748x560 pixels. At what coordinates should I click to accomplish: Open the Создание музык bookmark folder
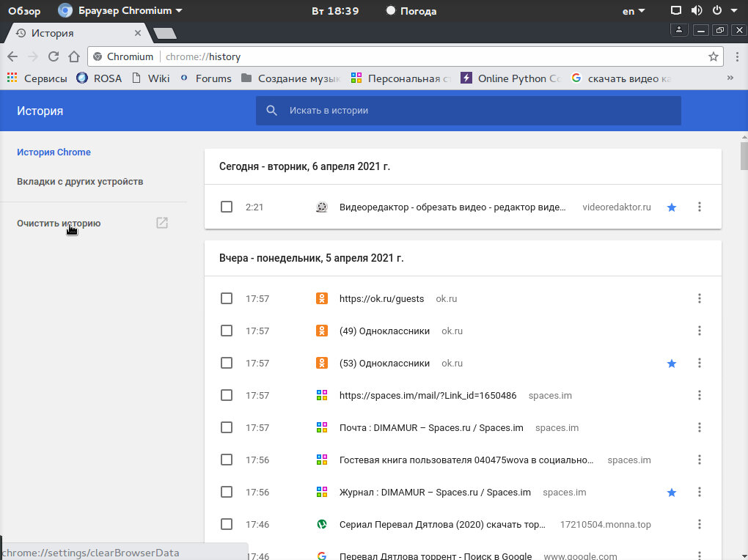(x=290, y=78)
